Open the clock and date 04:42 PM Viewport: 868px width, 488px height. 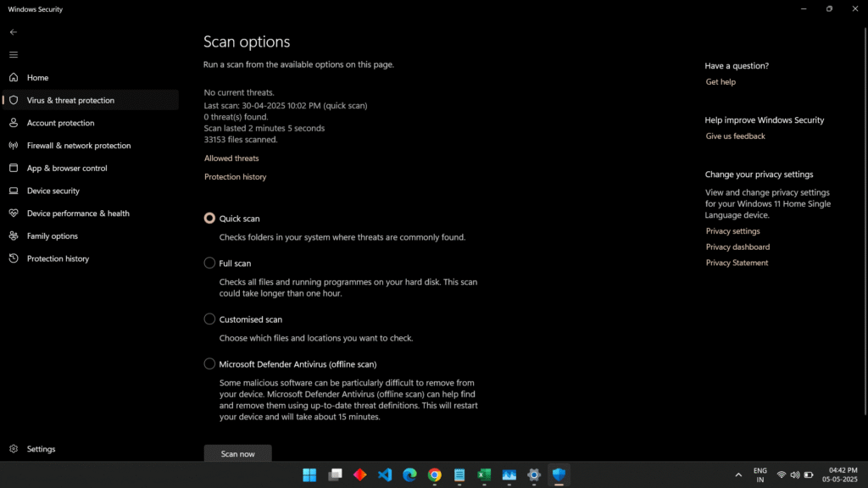[x=840, y=474]
